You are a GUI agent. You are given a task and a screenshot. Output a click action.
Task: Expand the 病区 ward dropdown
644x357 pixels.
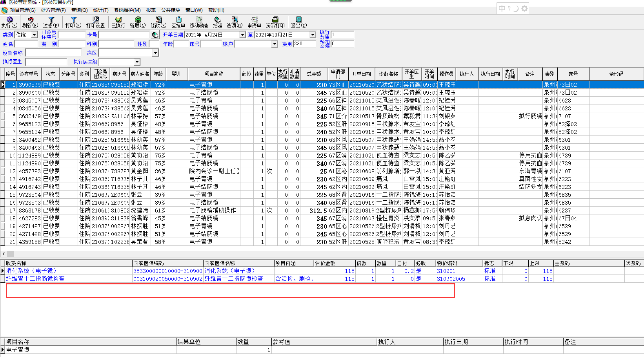[155, 53]
